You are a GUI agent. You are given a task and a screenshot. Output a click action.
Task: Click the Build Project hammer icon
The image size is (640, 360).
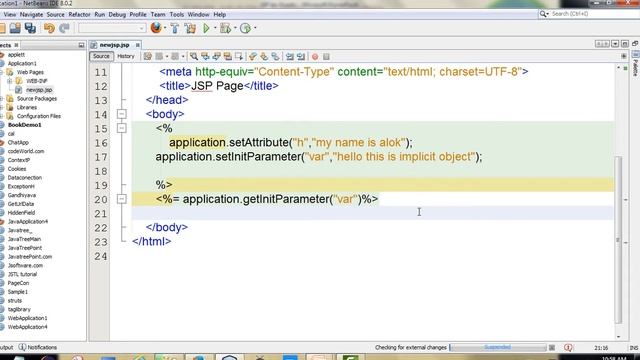[x=175, y=28]
